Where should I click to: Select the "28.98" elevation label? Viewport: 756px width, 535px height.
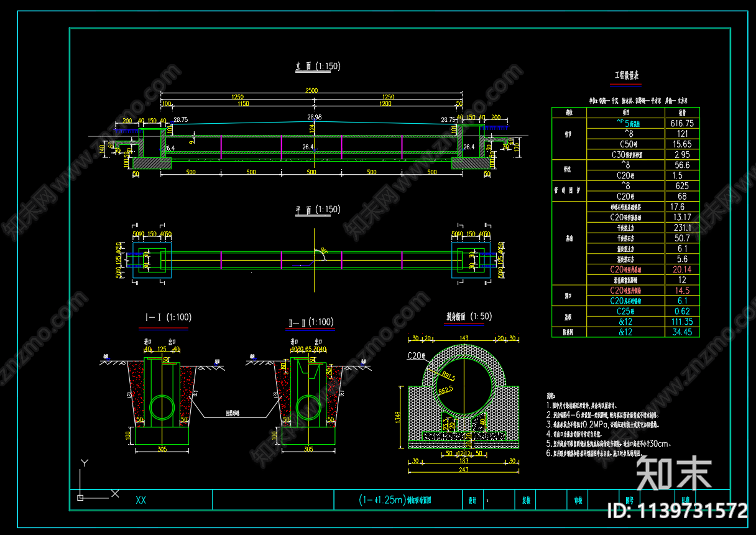315,117
